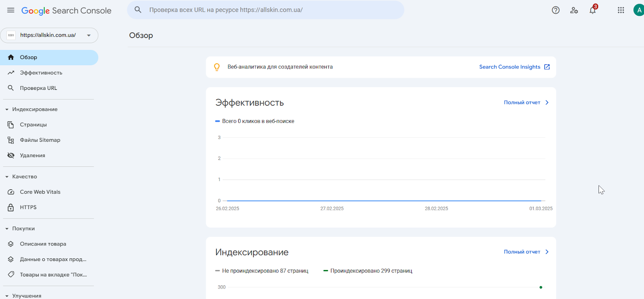The image size is (644, 299).
Task: Open the notifications bell
Action: [x=592, y=10]
